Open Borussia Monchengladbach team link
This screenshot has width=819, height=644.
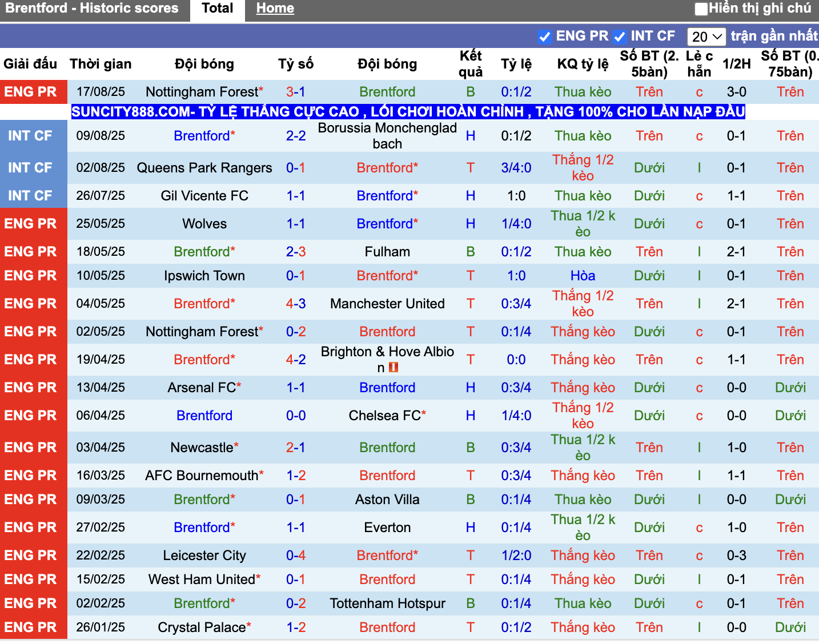pyautogui.click(x=387, y=136)
